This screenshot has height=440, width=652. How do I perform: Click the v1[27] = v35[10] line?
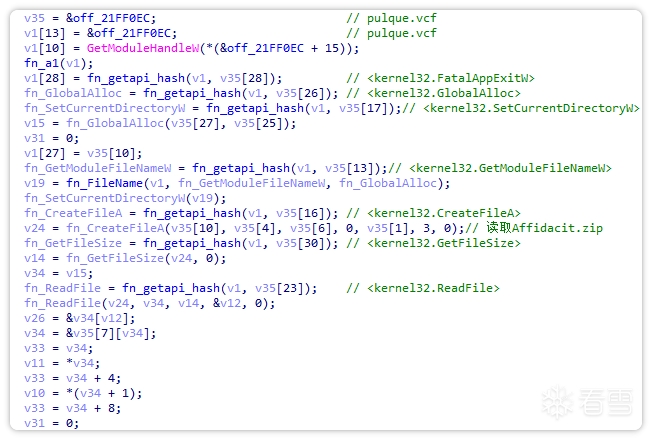[x=83, y=153]
